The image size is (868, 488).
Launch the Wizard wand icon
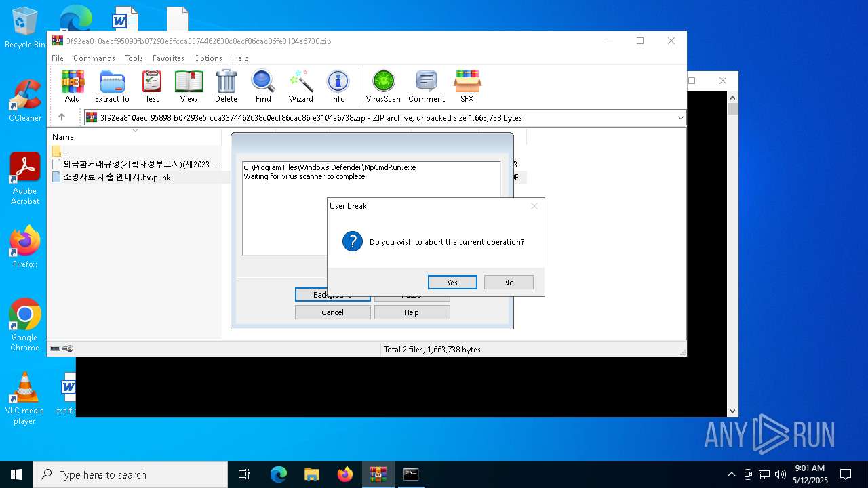(300, 86)
